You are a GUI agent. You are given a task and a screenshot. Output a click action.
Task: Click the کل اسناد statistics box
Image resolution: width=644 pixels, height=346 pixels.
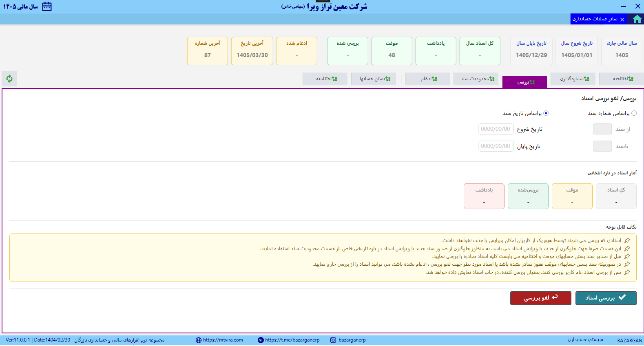tap(616, 196)
